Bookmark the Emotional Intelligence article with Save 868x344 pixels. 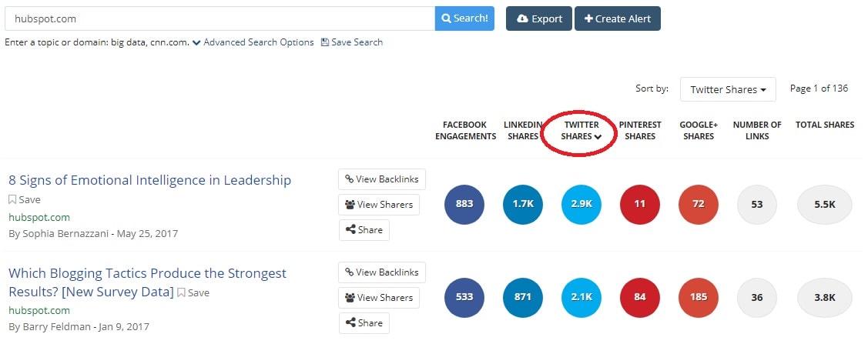(25, 199)
